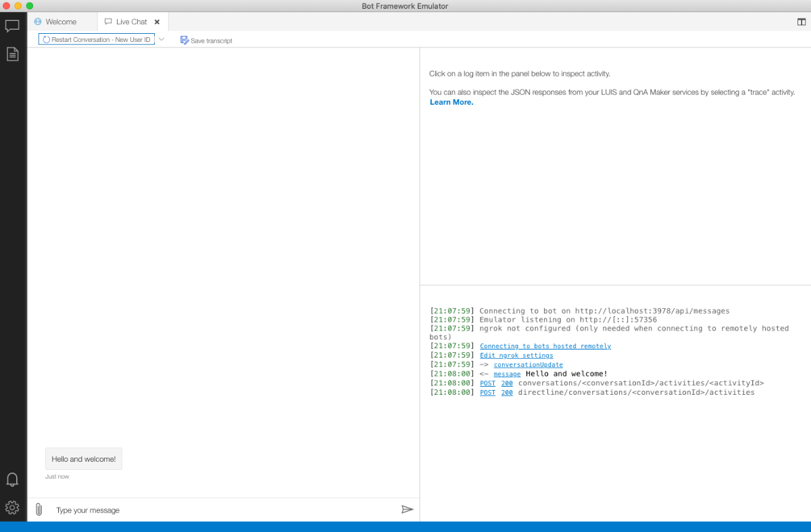Click the send message arrow icon
Screen dimensions: 811x532
tap(407, 510)
